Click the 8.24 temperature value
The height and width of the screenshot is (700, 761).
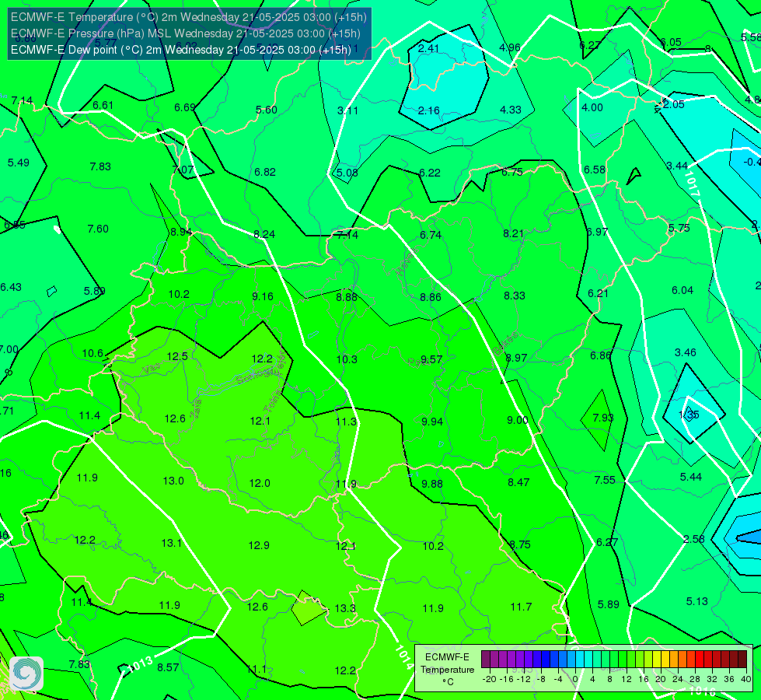click(x=264, y=235)
